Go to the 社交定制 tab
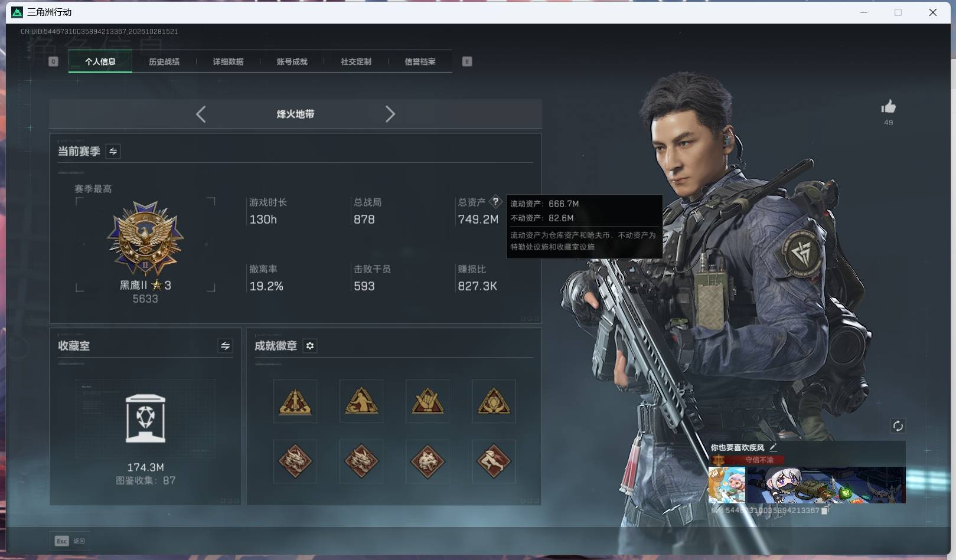The width and height of the screenshot is (956, 560). pyautogui.click(x=356, y=61)
